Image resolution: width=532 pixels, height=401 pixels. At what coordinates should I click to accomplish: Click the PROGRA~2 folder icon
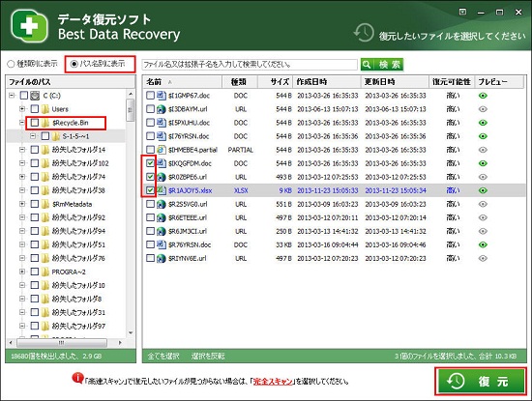pyautogui.click(x=45, y=272)
